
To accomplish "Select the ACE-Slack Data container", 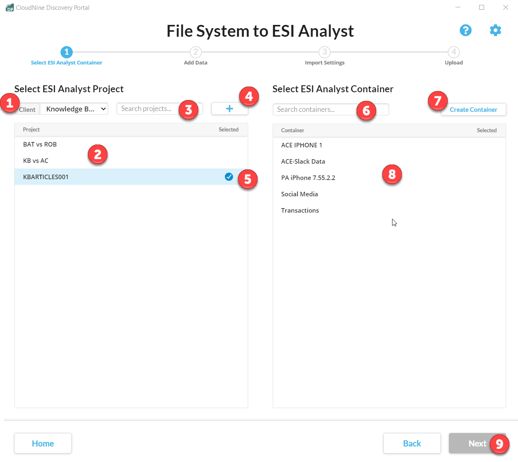I will click(x=389, y=161).
